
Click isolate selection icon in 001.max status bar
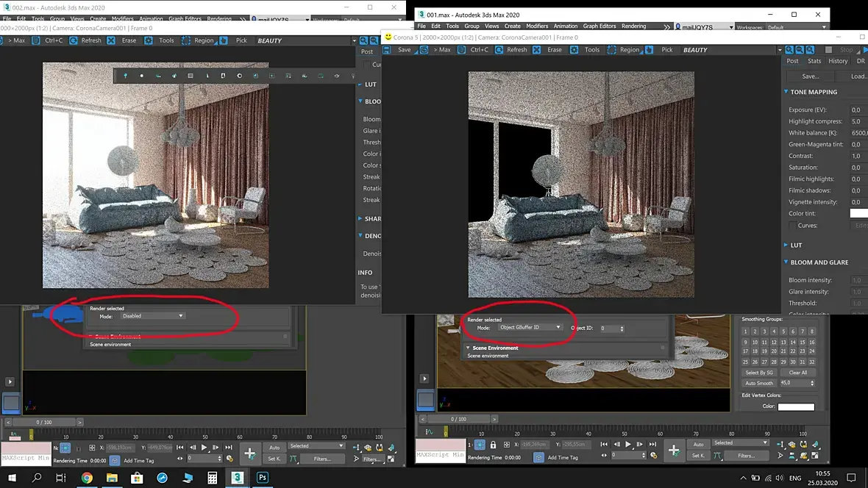click(x=480, y=445)
